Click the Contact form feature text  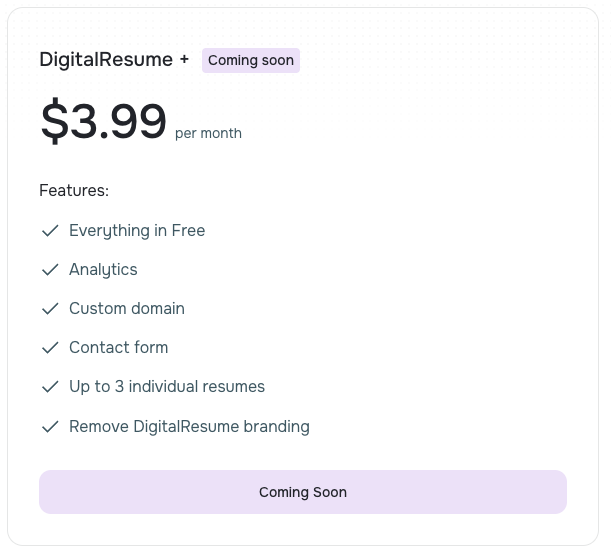tap(118, 348)
